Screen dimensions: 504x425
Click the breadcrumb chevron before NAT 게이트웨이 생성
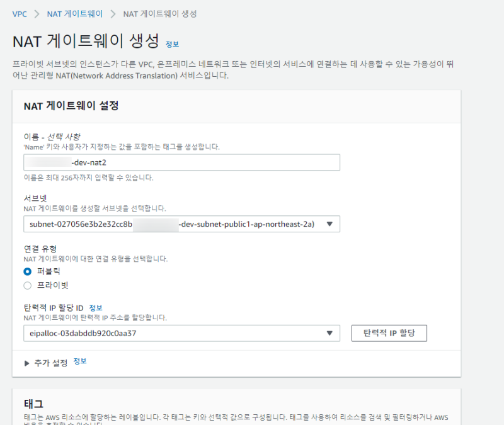pyautogui.click(x=113, y=13)
